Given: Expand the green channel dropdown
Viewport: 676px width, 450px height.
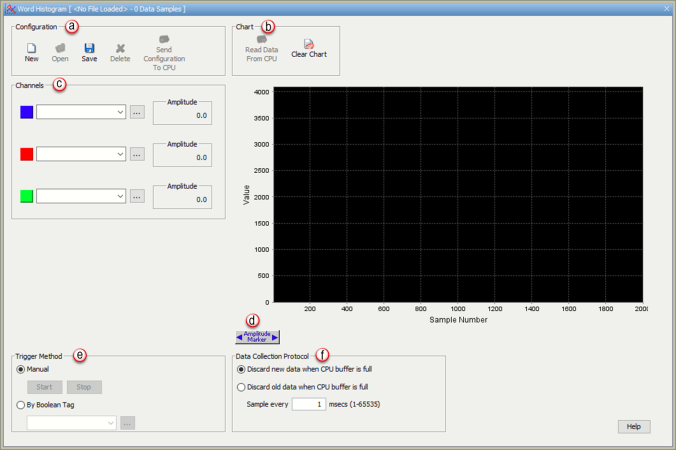Looking at the screenshot, I should pos(120,196).
